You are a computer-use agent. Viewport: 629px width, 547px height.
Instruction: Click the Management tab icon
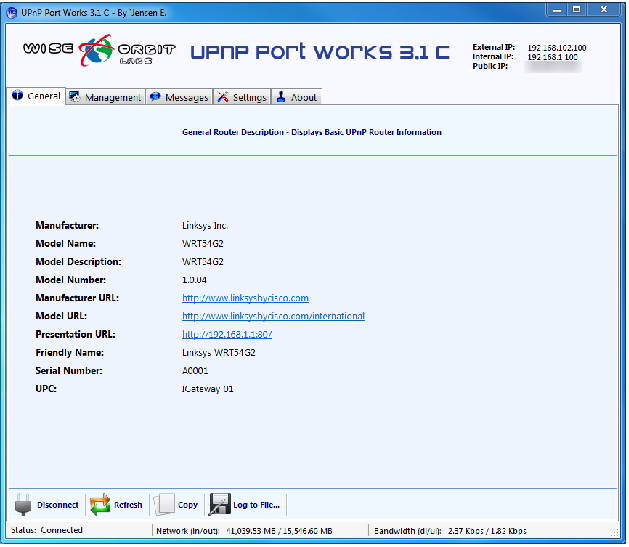[74, 97]
